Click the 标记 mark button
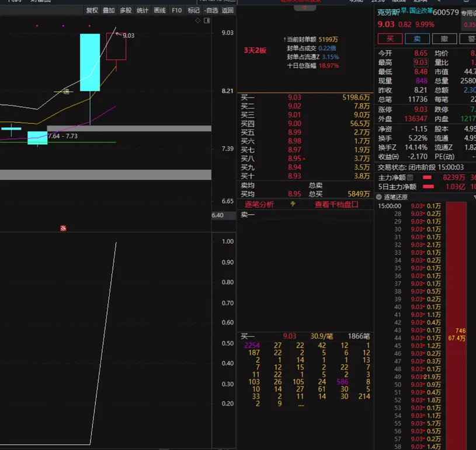Viewport: 476px width, 450px height. [x=193, y=10]
